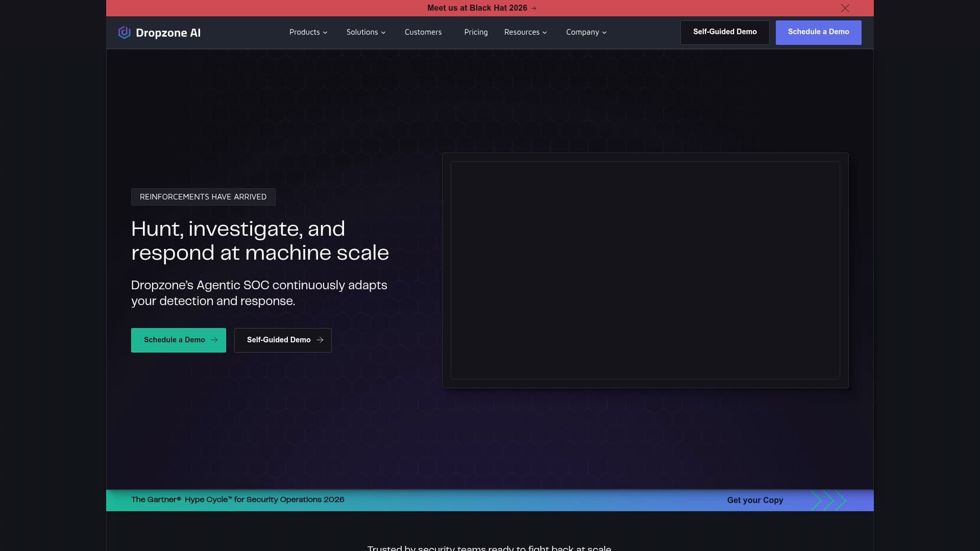Image resolution: width=980 pixels, height=551 pixels.
Task: Click the Agentic SOC description paragraph
Action: coord(259,293)
